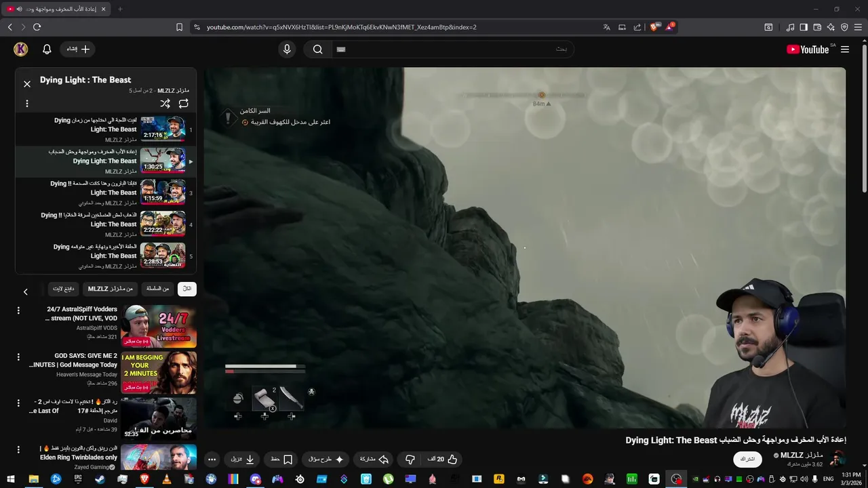Screen dimensions: 868x488
Task: Open 24/7 AstralSpiff Vodders stream thumbnail
Action: click(x=159, y=326)
